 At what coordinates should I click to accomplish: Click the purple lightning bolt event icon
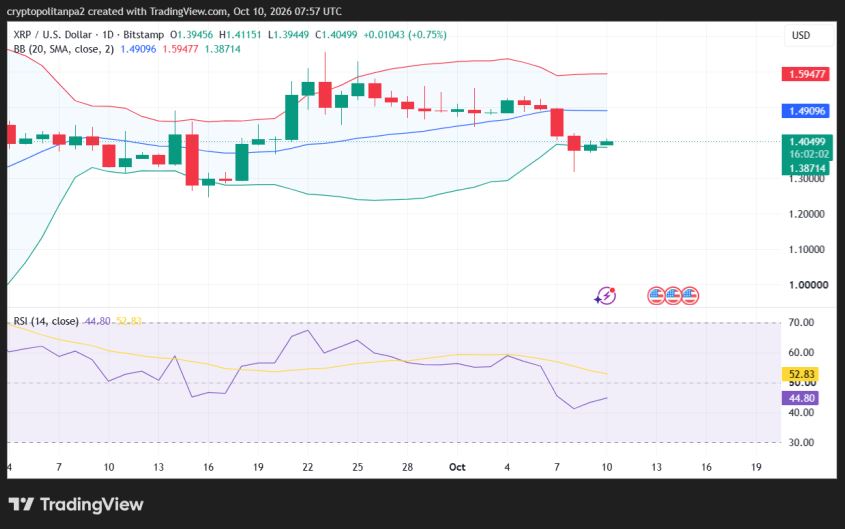[606, 295]
